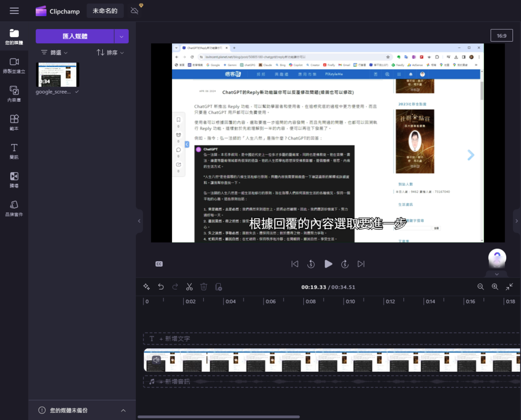Image resolution: width=521 pixels, height=420 pixels.
Task: Open the 轉場 transitions panel
Action: click(x=14, y=180)
